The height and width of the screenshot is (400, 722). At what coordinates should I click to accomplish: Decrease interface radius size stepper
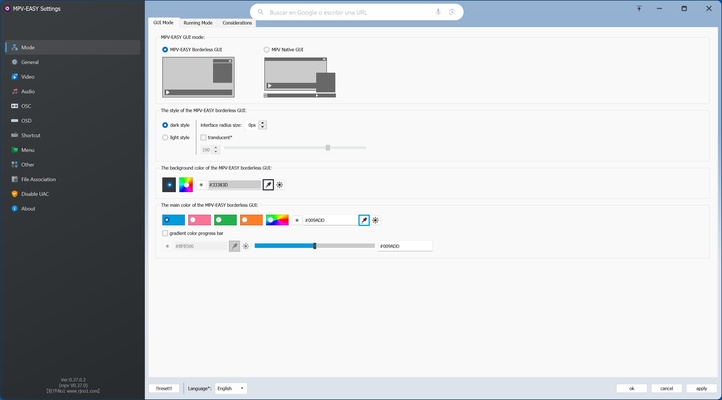[262, 127]
